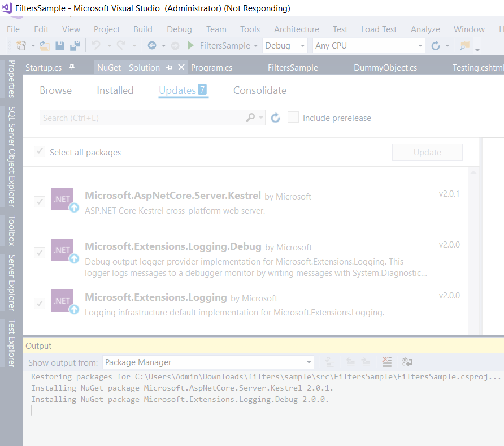The image size is (504, 446).
Task: Go to previous message in Output
Action: click(x=350, y=362)
